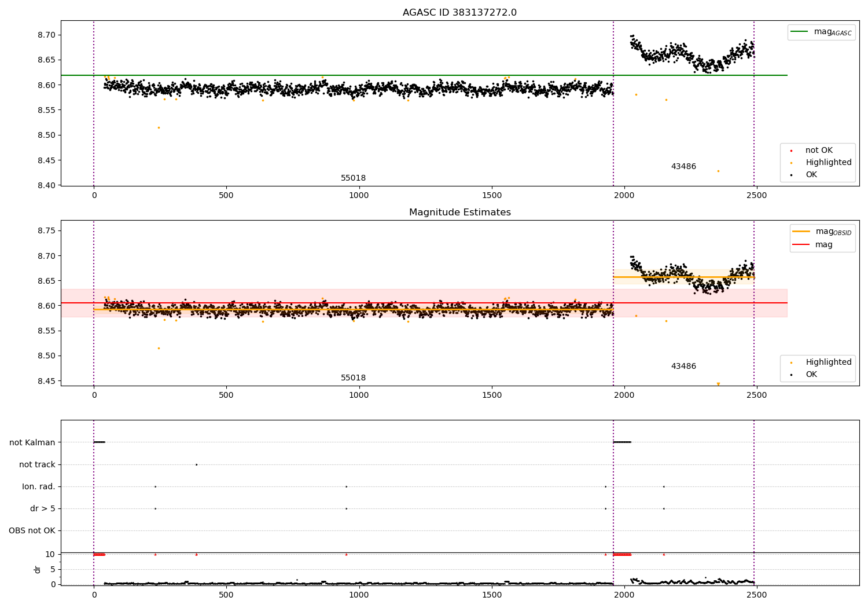Click the 'Ion. rad.' row label
Screen dimensions: 868x608
(x=39, y=486)
